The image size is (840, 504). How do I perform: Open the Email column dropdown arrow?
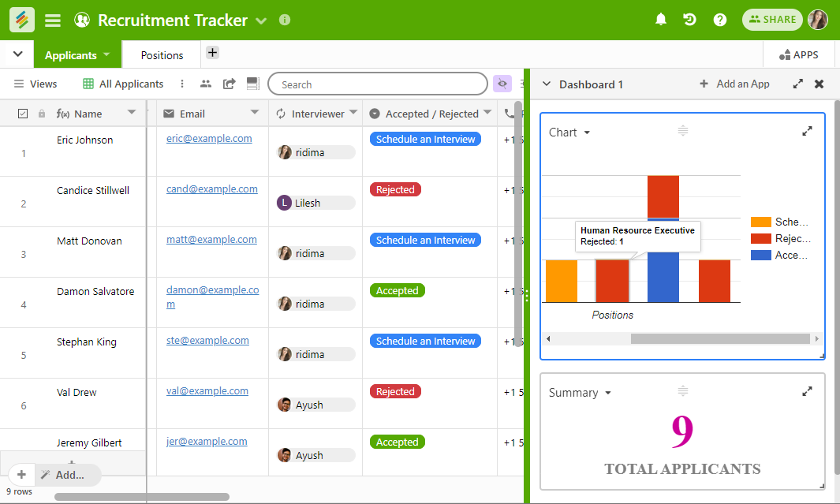(x=255, y=112)
